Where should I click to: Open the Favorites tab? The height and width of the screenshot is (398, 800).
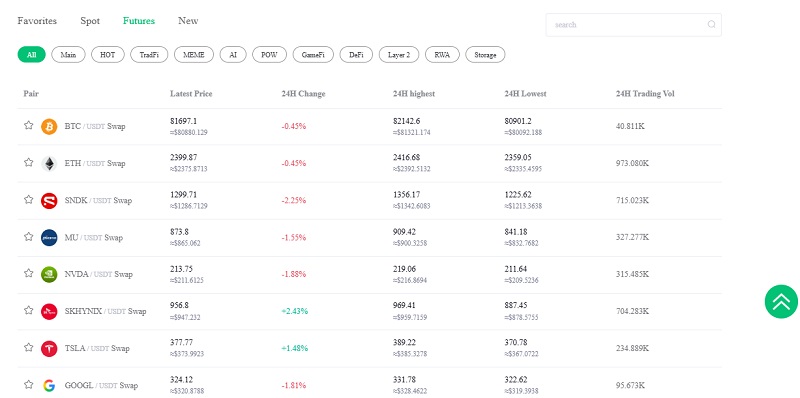click(x=37, y=21)
